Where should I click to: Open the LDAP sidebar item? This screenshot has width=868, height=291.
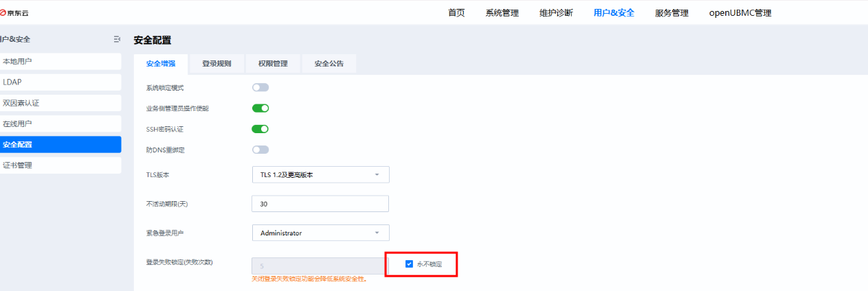(x=60, y=82)
